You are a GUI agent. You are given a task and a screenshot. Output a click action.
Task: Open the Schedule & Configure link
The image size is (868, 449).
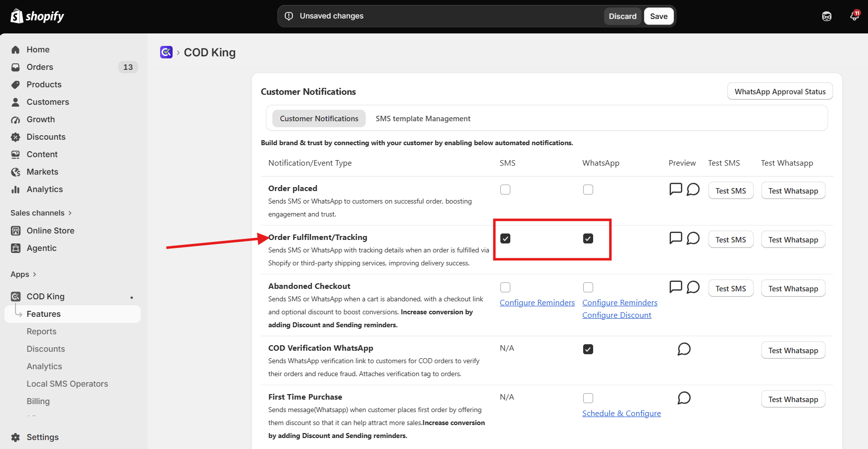click(x=622, y=414)
